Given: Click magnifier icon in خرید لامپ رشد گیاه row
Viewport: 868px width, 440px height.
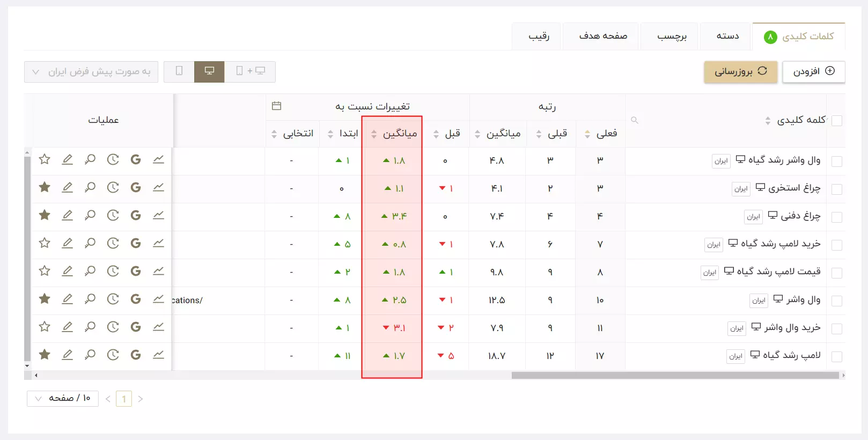Looking at the screenshot, I should (90, 243).
